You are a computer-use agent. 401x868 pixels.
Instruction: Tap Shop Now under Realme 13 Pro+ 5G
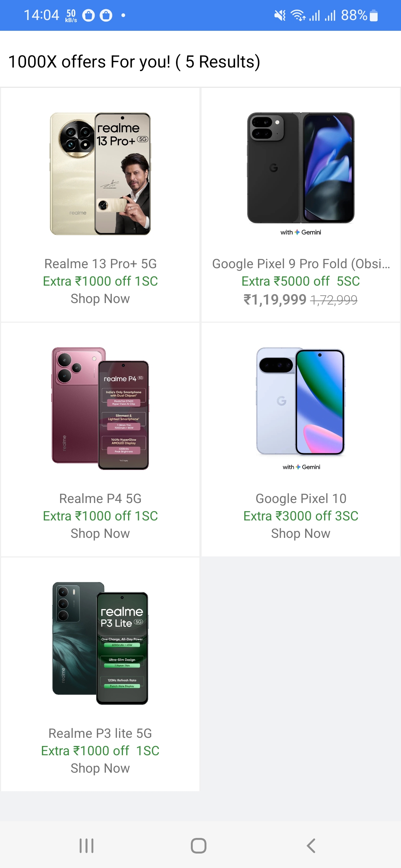point(100,299)
